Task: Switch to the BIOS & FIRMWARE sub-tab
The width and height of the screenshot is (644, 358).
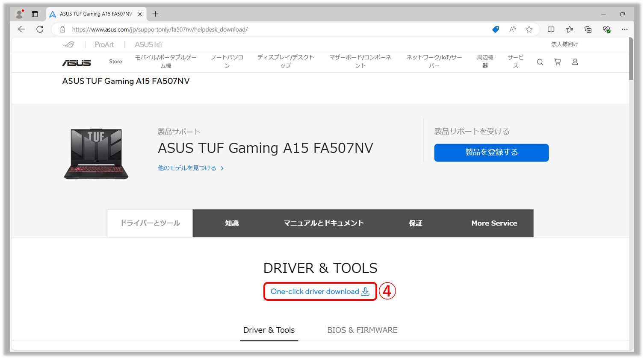Action: [x=362, y=330]
